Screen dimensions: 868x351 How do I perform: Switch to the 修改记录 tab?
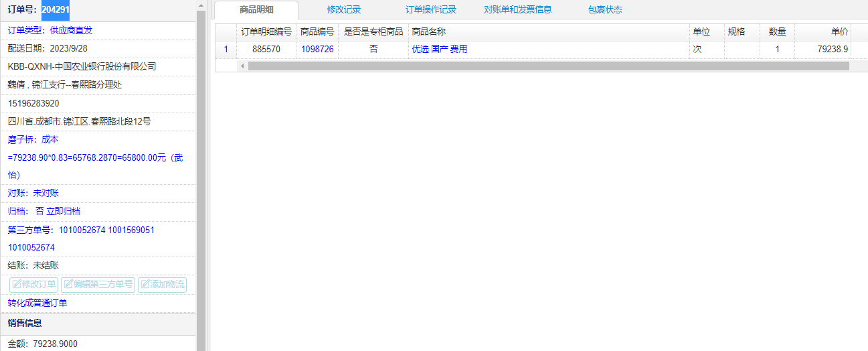[x=344, y=9]
